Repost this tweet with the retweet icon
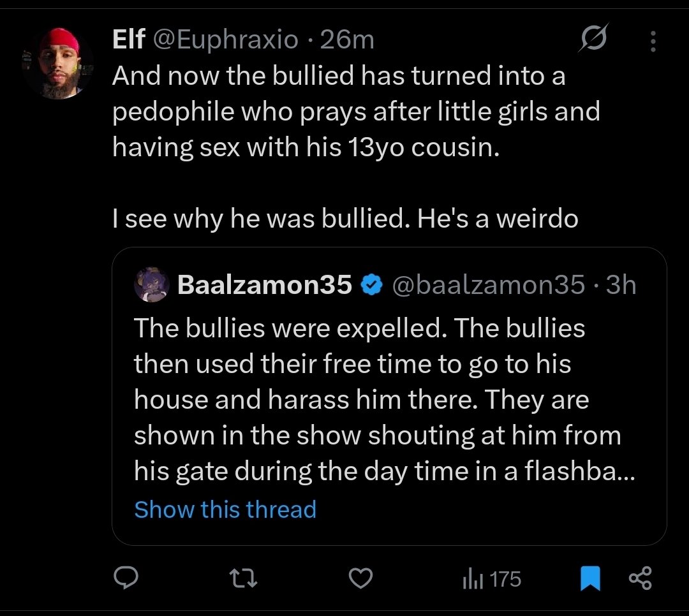The height and width of the screenshot is (616, 689). click(244, 578)
